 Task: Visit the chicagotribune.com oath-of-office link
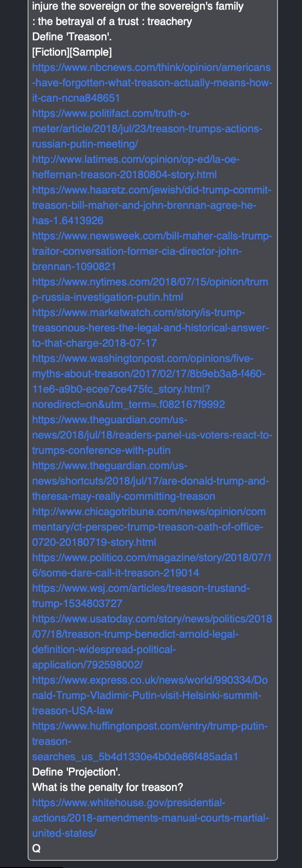149,527
